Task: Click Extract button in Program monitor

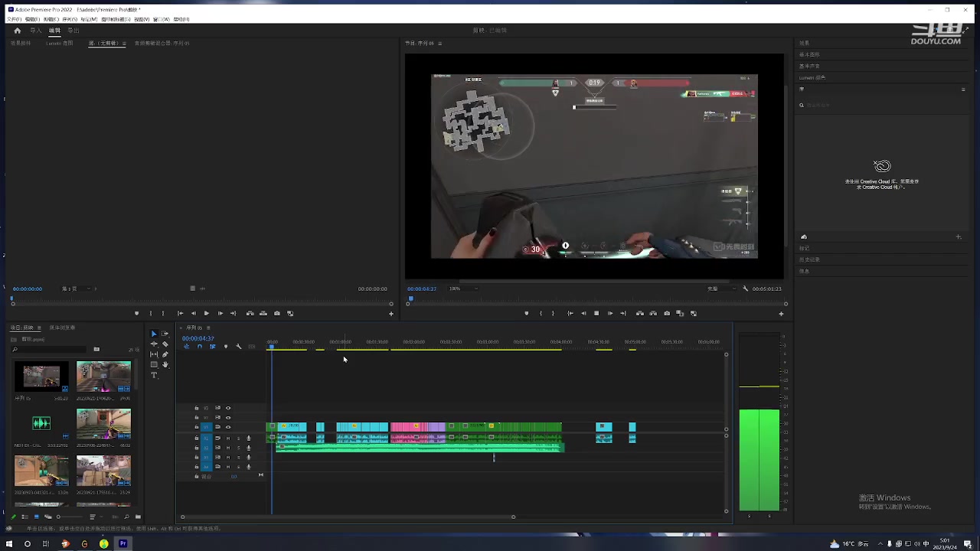Action: point(653,313)
